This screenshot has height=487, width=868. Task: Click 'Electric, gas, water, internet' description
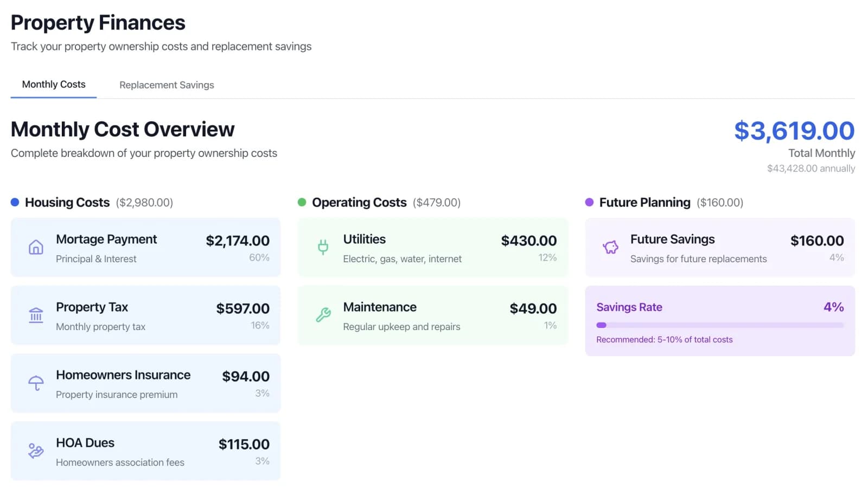[x=403, y=259]
